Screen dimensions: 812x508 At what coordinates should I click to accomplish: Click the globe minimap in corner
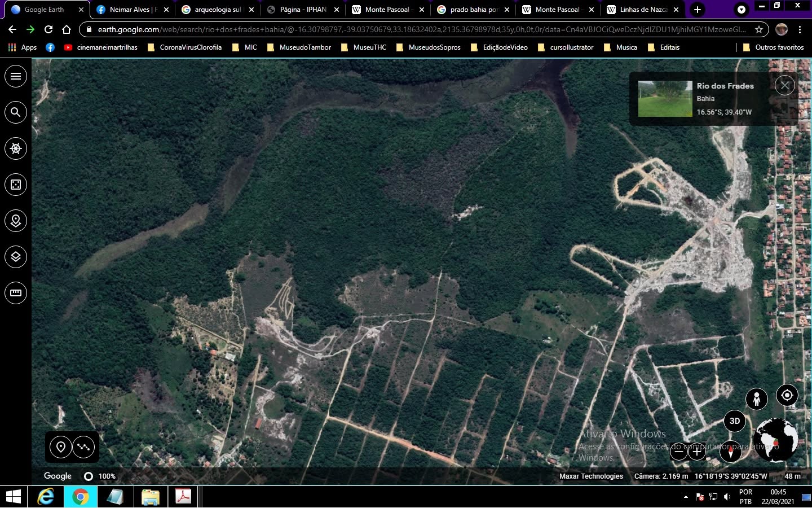(776, 440)
